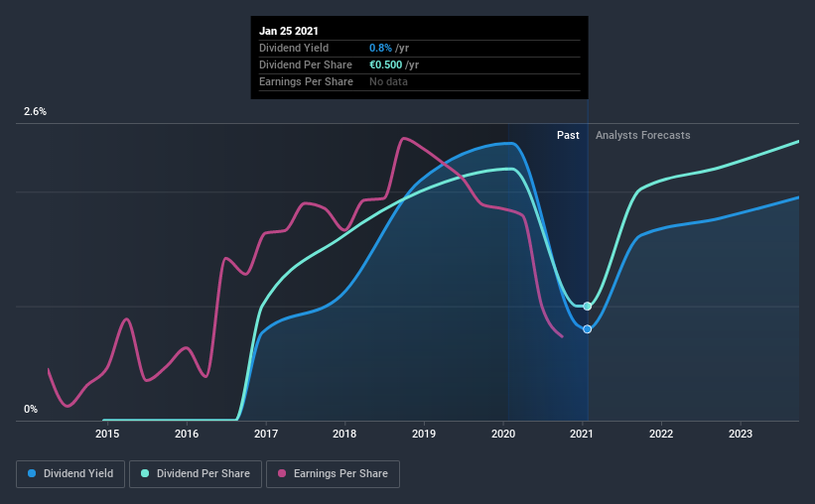
Task: Click the blue Dividend Yield data point marker
Action: pos(588,329)
